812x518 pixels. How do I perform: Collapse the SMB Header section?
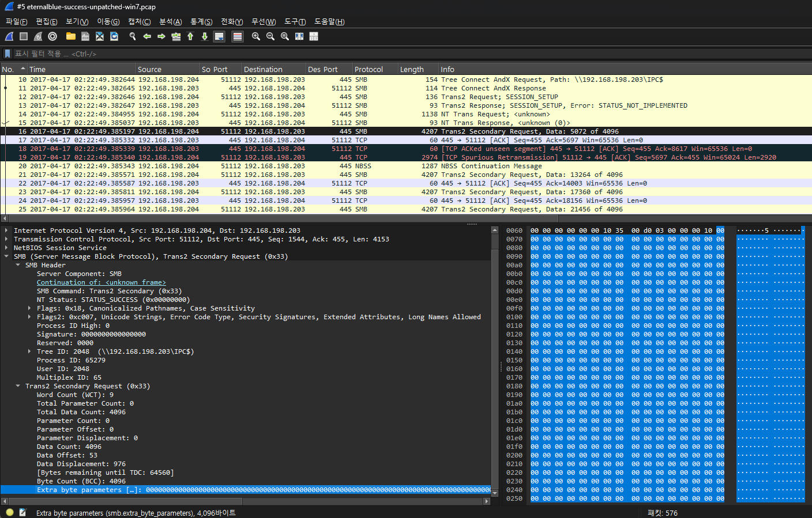tap(18, 265)
